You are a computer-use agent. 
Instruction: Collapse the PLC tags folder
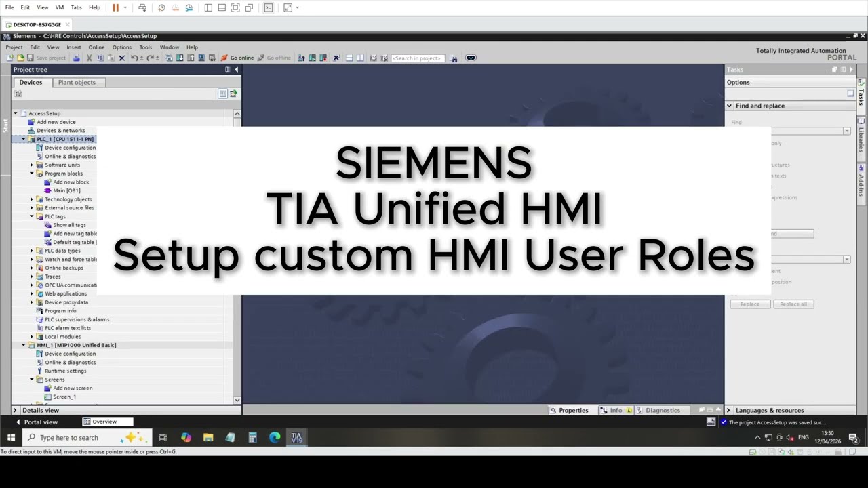[x=32, y=216]
